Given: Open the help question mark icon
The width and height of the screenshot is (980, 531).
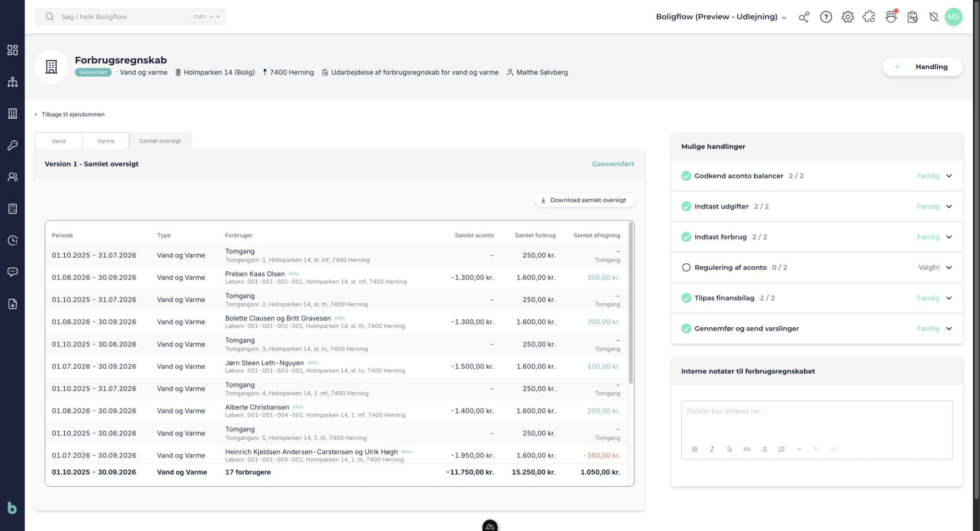Looking at the screenshot, I should click(826, 17).
